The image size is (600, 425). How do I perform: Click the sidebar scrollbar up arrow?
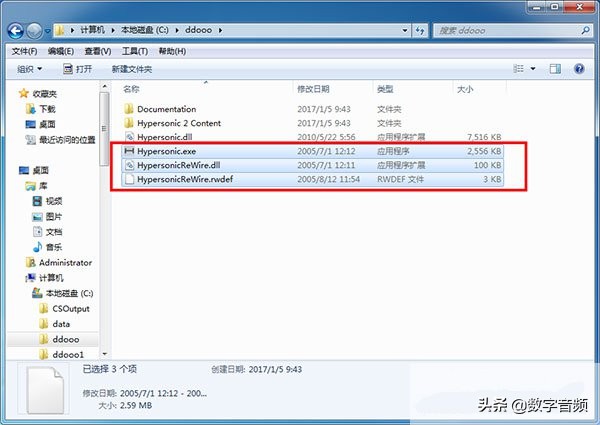point(104,87)
